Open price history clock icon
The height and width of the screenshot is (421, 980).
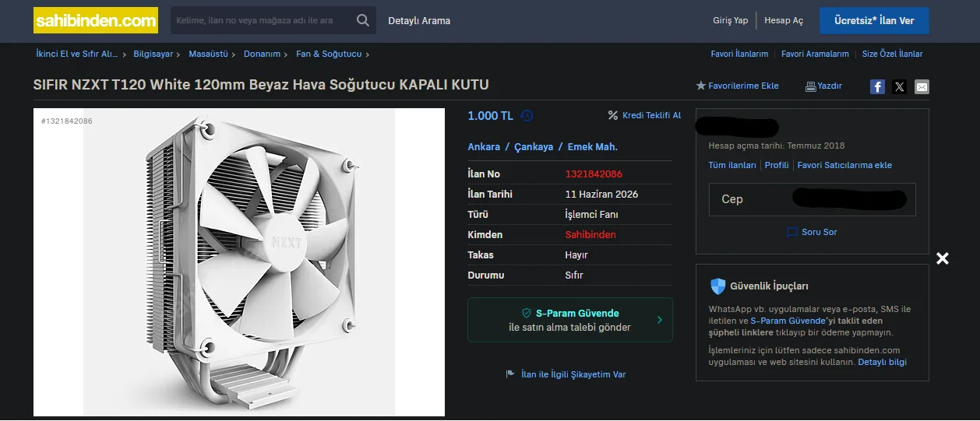[x=527, y=115]
